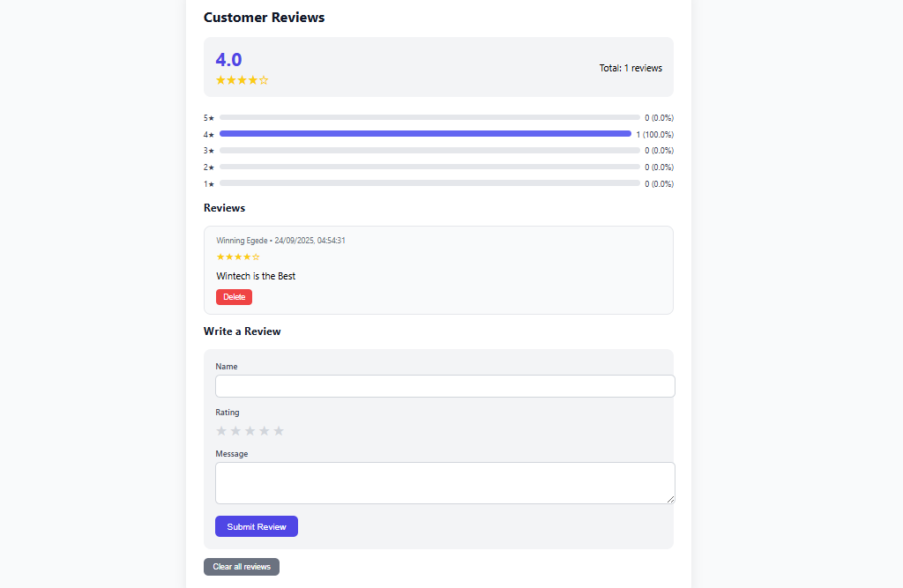Image resolution: width=903 pixels, height=588 pixels.
Task: Click the 4.0 average rating score
Action: pyautogui.click(x=228, y=59)
